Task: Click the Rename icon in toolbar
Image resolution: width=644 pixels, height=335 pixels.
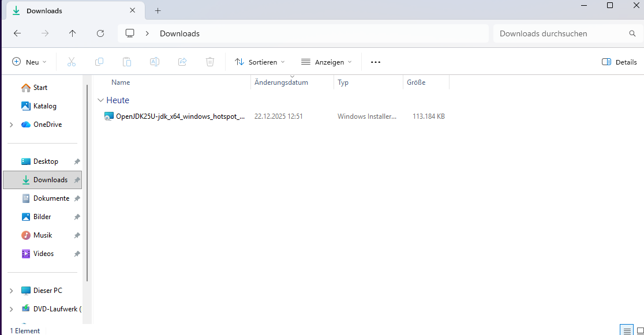Action: click(x=155, y=62)
